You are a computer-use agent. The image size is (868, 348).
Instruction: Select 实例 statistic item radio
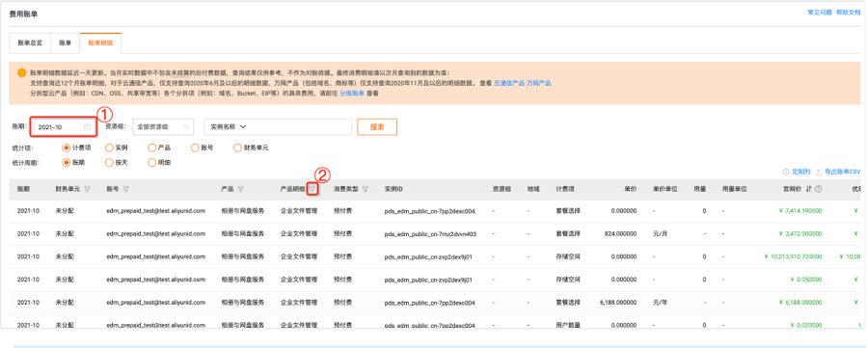click(x=109, y=147)
